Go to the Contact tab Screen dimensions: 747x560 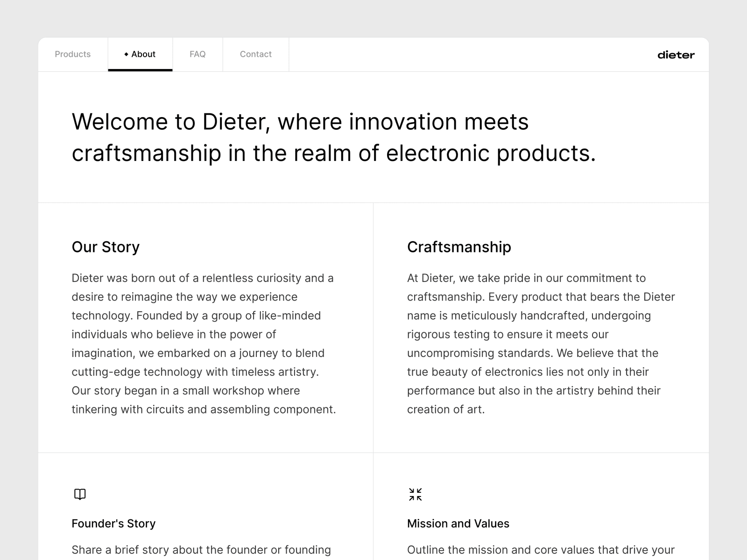point(255,54)
